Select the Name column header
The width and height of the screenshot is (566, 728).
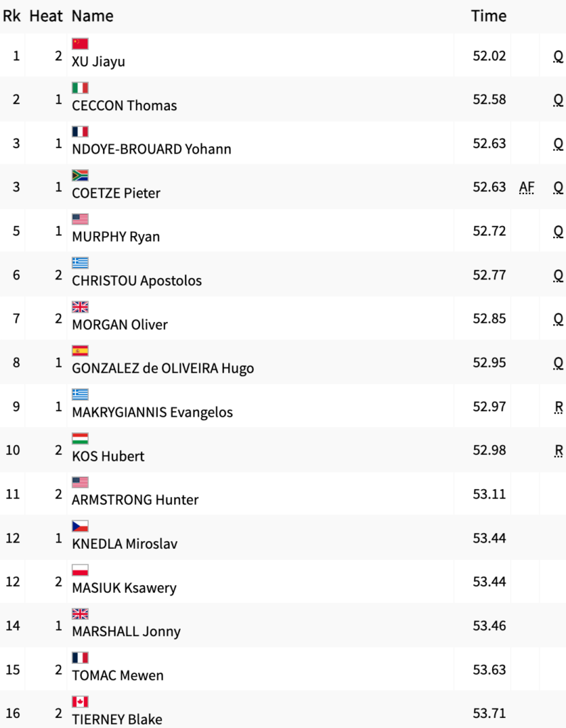coord(92,16)
